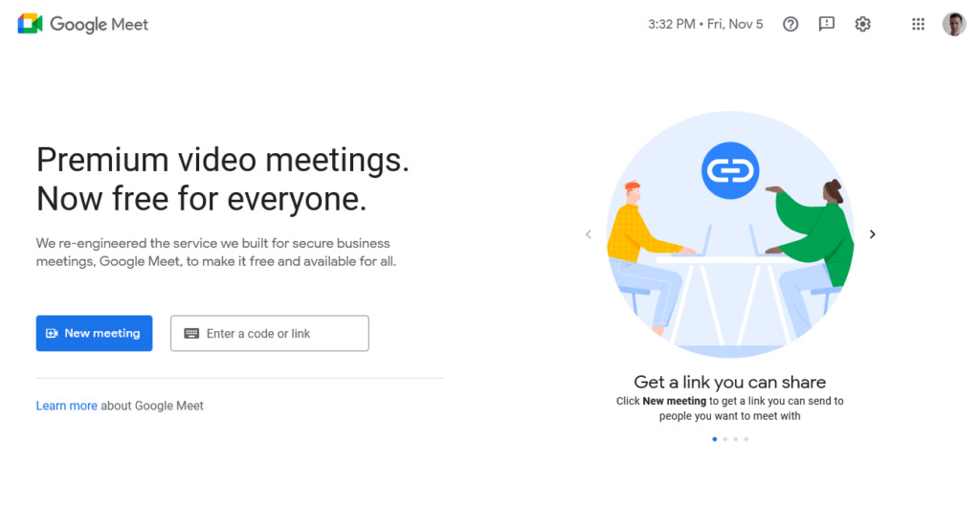The width and height of the screenshot is (980, 506).
Task: Click the keyboard icon in the code field
Action: pos(191,334)
